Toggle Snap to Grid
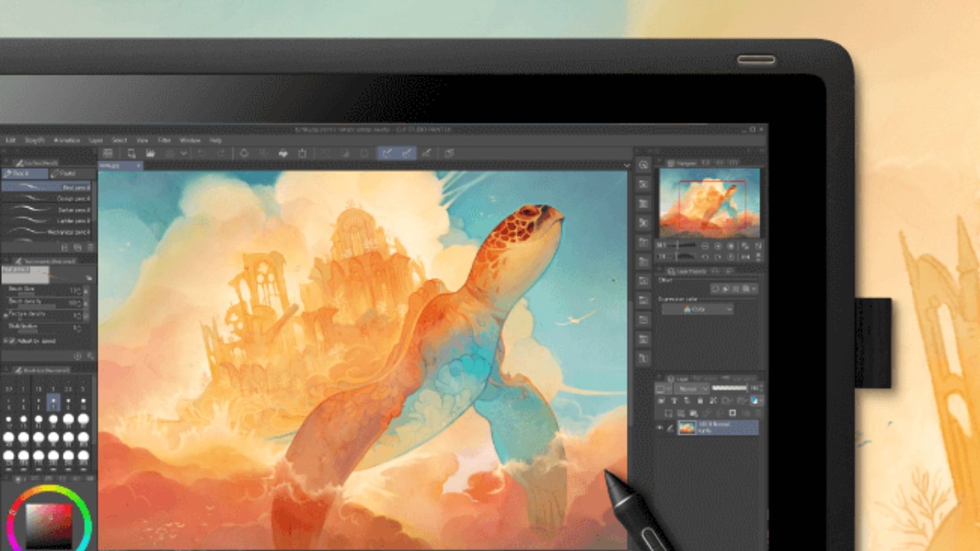The height and width of the screenshot is (551, 980). pos(427,153)
